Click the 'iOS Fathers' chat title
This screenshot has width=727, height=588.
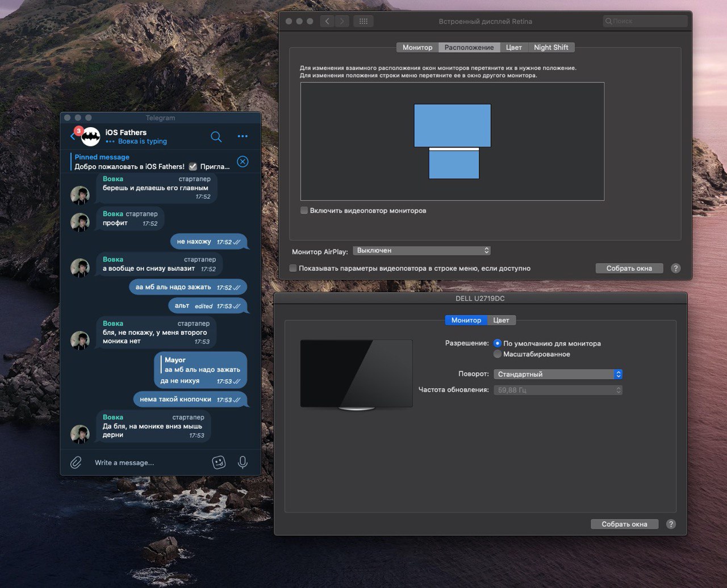(126, 132)
